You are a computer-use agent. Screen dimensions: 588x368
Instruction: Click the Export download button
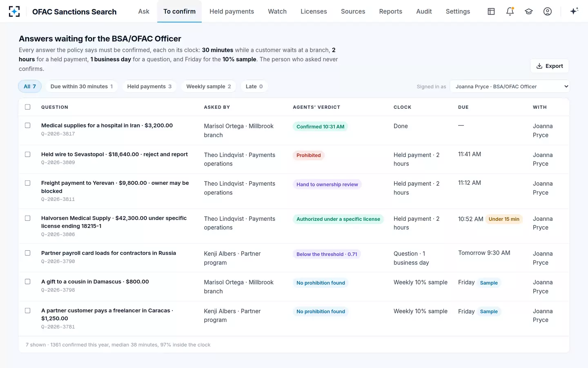(550, 66)
